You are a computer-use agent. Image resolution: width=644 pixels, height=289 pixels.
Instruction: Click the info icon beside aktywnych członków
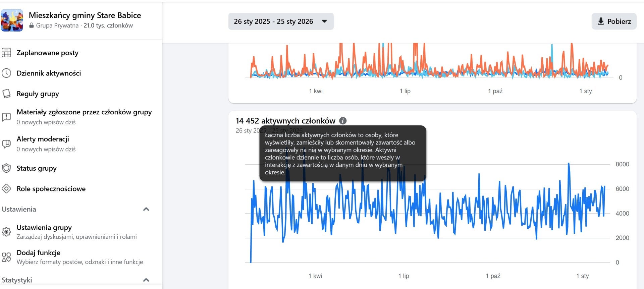pos(343,121)
